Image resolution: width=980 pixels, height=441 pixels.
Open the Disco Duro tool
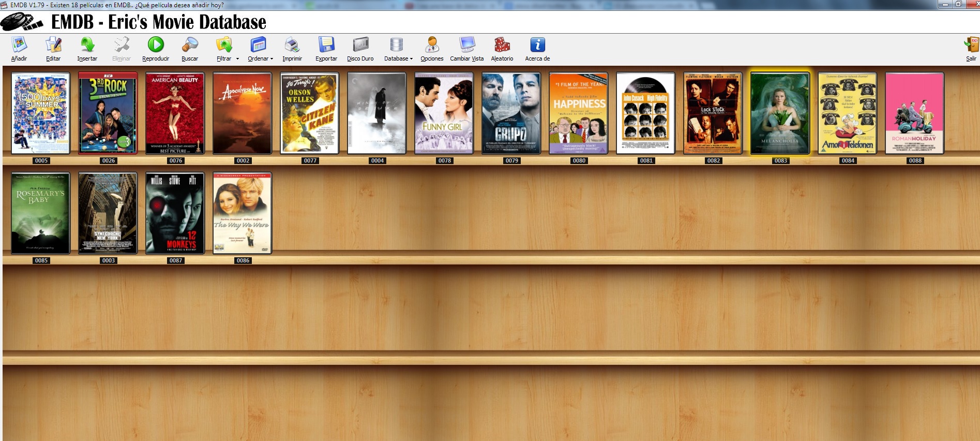(360, 46)
